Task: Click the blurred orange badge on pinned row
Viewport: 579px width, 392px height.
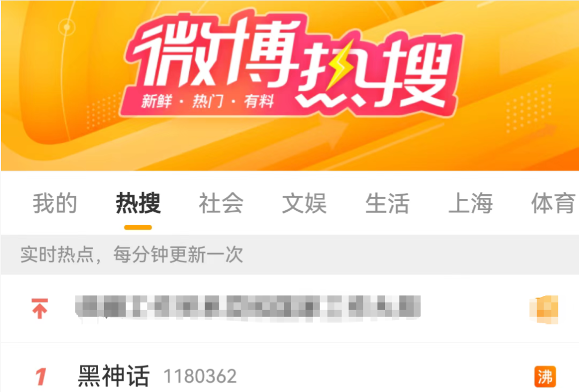Action: [x=544, y=309]
